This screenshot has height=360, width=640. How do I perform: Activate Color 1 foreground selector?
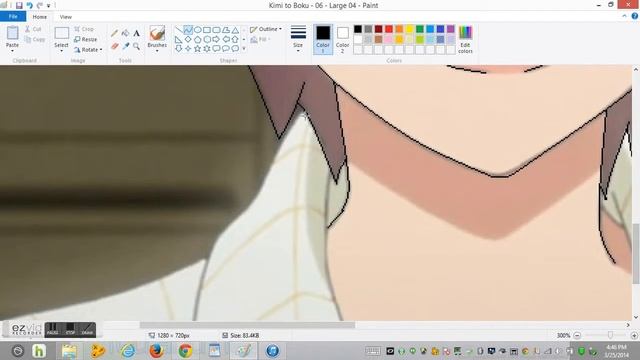[x=323, y=39]
